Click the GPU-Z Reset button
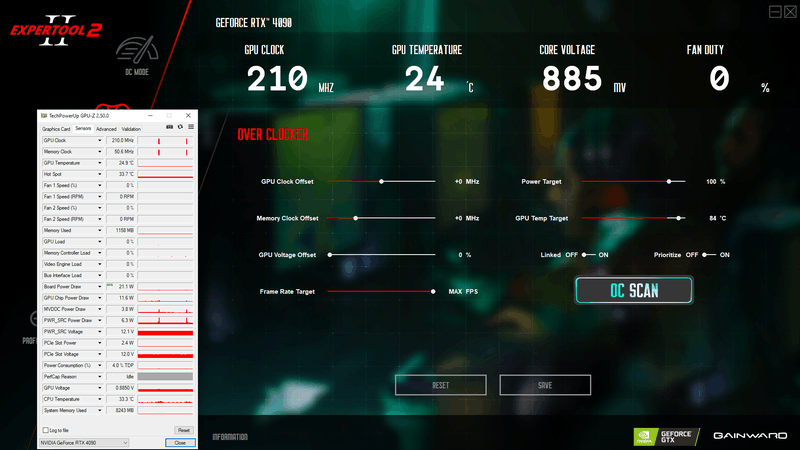Image resolution: width=800 pixels, height=450 pixels. 184,430
